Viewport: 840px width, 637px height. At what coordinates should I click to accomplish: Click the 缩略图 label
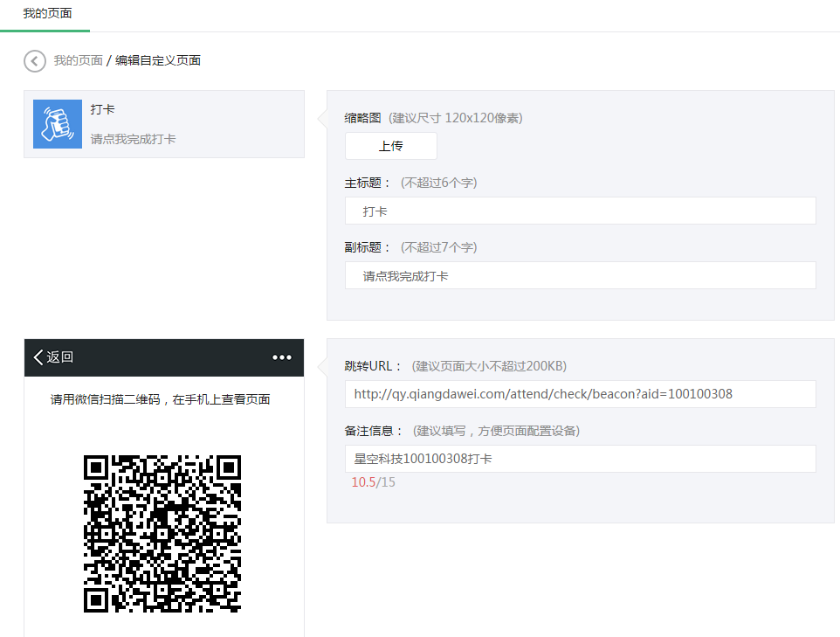point(362,118)
